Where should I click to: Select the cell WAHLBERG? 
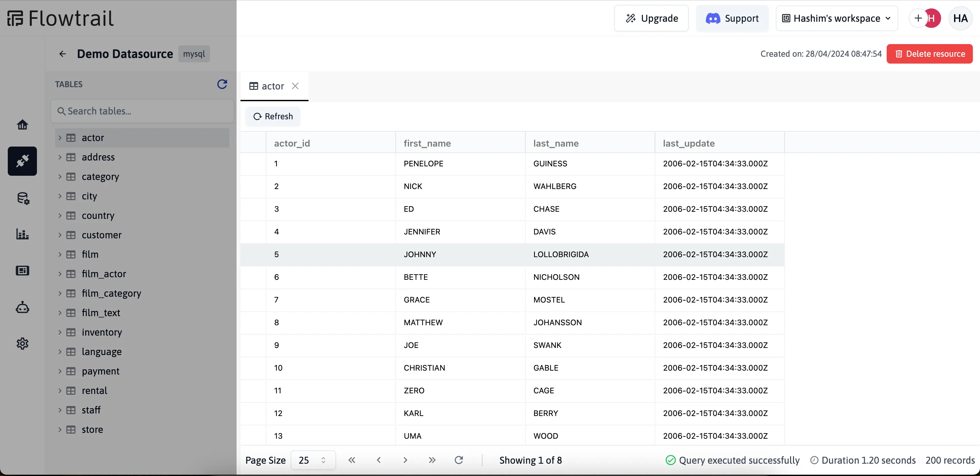coord(590,186)
